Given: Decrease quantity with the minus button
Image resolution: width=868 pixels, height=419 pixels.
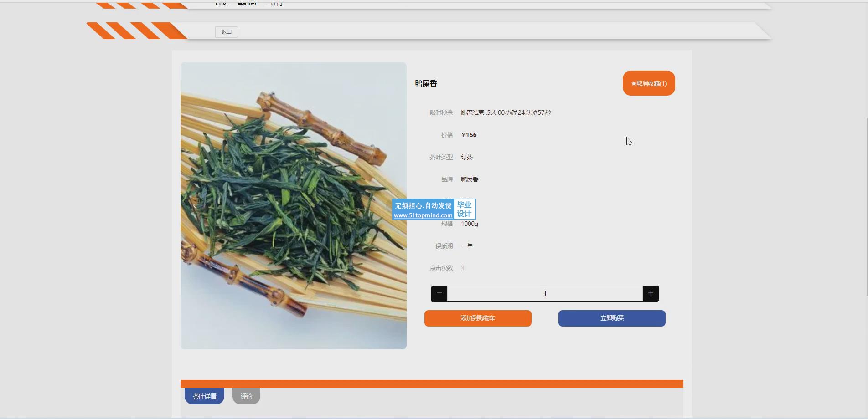Looking at the screenshot, I should (x=439, y=294).
